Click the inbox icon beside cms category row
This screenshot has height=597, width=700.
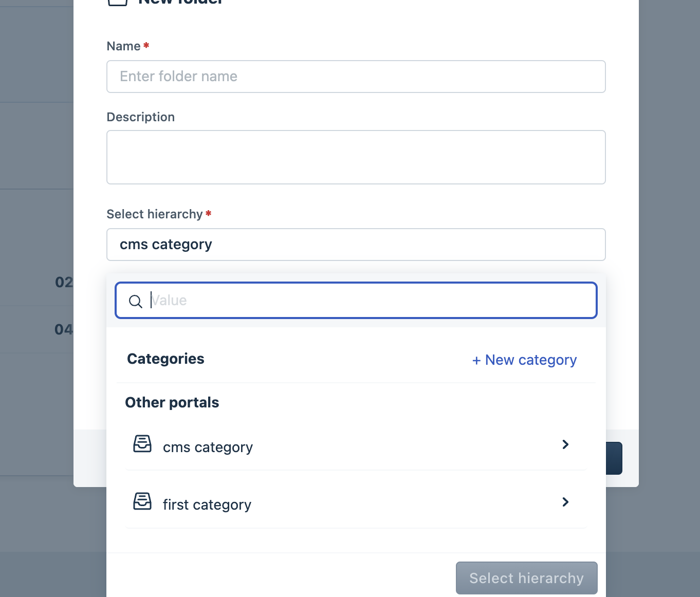click(142, 444)
